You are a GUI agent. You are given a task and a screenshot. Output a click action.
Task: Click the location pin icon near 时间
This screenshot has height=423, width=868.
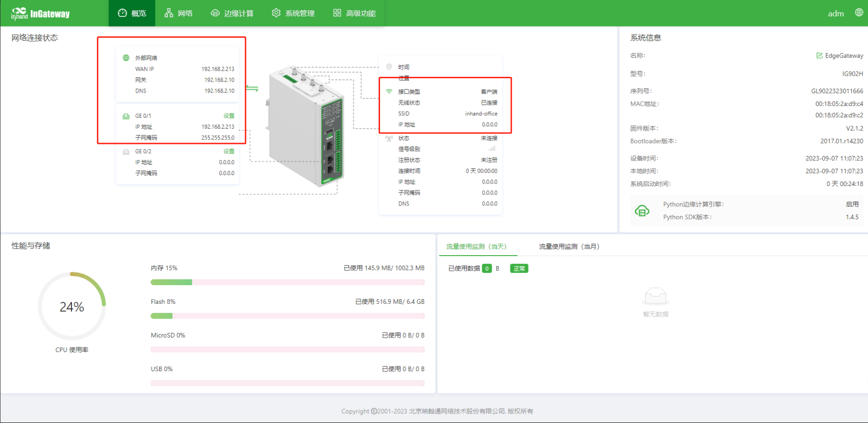pos(389,67)
